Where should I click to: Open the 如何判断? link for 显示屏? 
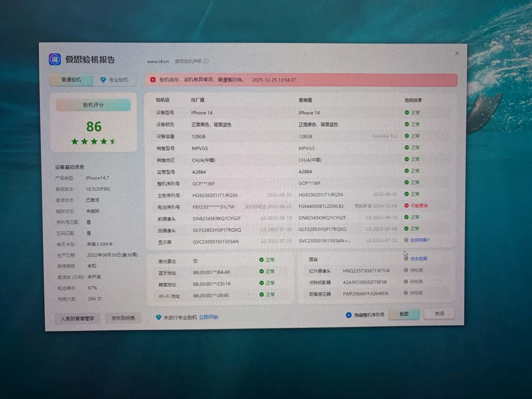[x=420, y=240]
